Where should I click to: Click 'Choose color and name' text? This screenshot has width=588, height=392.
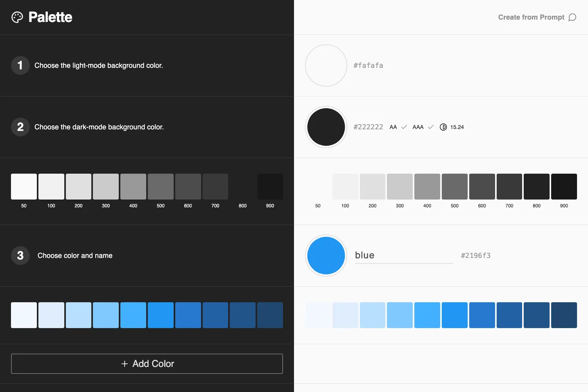tap(75, 256)
